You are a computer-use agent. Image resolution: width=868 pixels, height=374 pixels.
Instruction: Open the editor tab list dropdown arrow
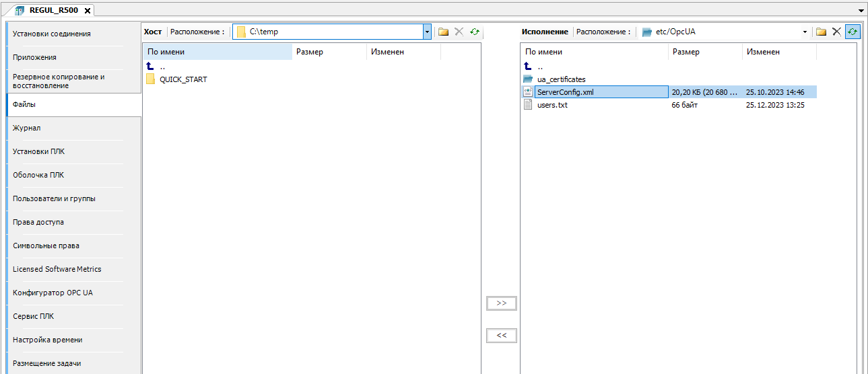(861, 11)
